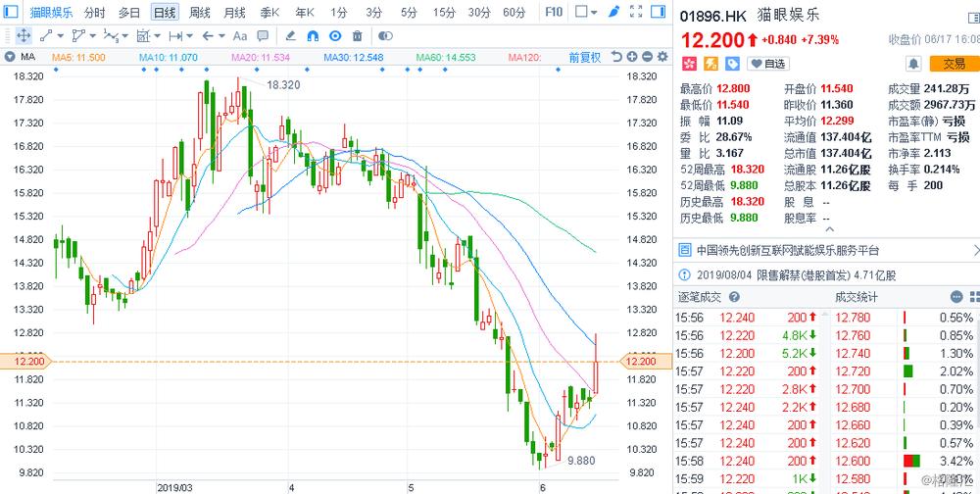Click the eraser tool icon
The height and width of the screenshot is (494, 980).
coord(291,35)
